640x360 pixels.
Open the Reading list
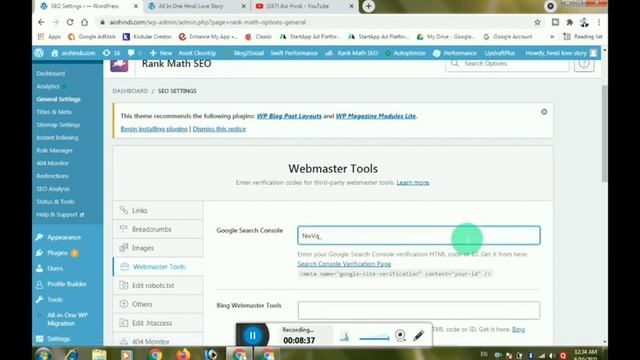click(583, 37)
